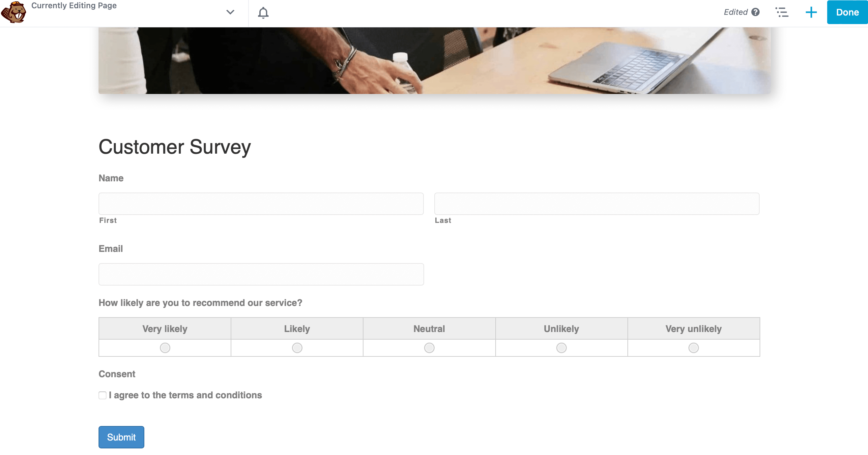Click the laptop hero photo
Viewport: 868px width, 455px height.
tap(434, 60)
